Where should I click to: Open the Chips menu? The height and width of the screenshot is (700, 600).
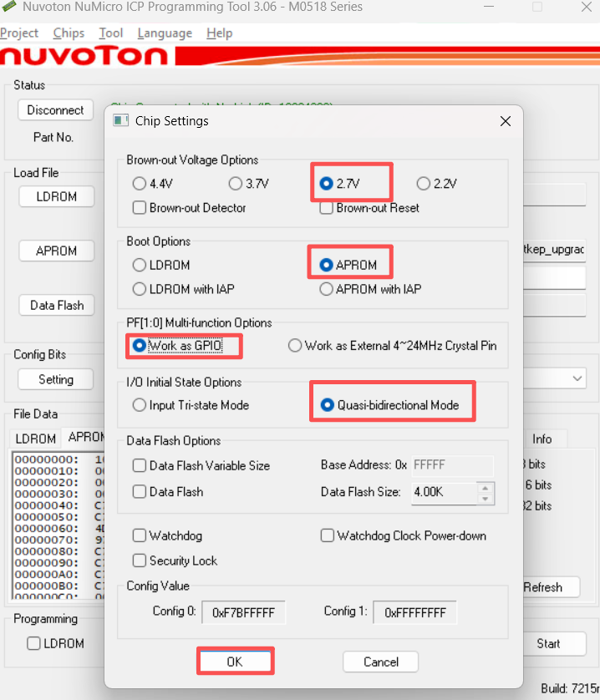click(69, 33)
